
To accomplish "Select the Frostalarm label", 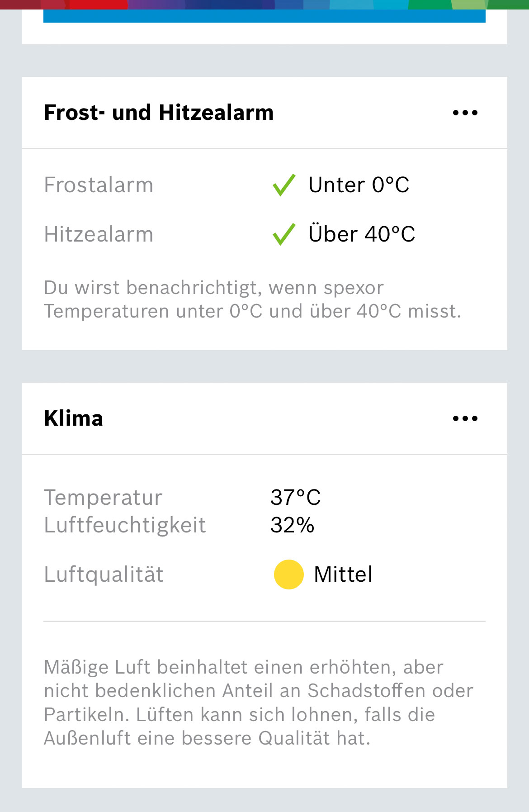I will tap(99, 185).
